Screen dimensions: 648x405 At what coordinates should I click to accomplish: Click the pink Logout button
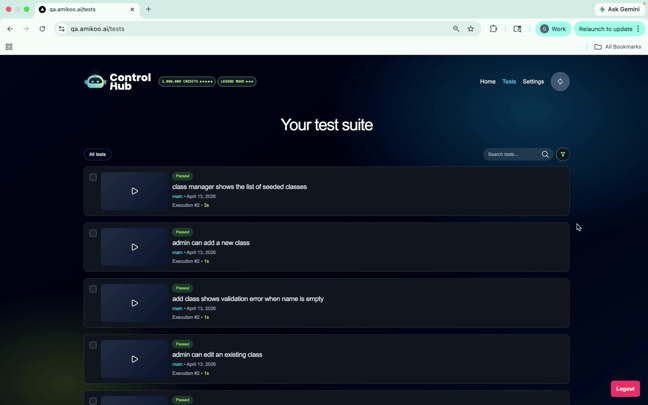click(x=625, y=389)
